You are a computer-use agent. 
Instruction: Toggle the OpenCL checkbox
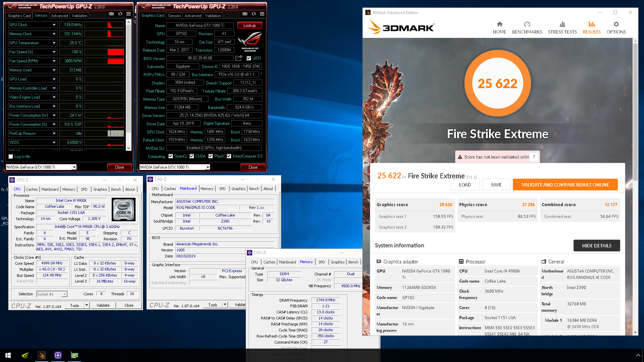170,156
